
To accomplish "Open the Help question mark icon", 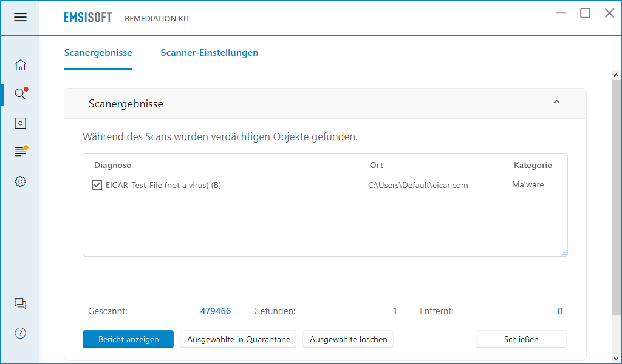I will tap(20, 333).
